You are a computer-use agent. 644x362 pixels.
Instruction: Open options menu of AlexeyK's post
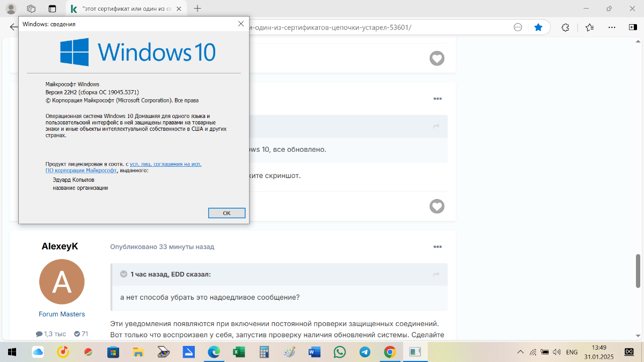437,247
